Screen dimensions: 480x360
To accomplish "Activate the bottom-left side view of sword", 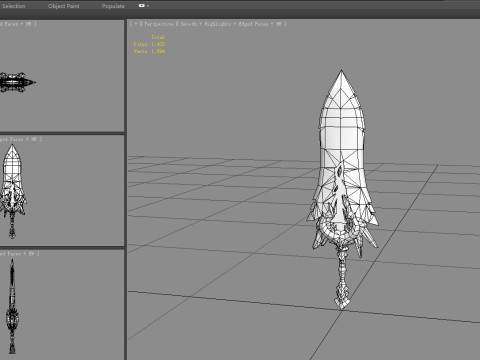I will [x=62, y=305].
